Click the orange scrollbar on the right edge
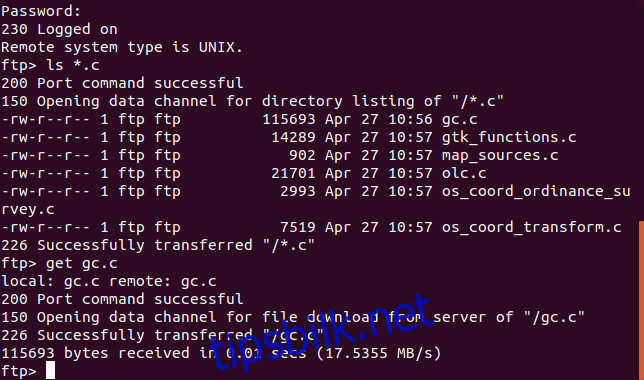Viewport: 644px width, 380px height. (x=641, y=300)
